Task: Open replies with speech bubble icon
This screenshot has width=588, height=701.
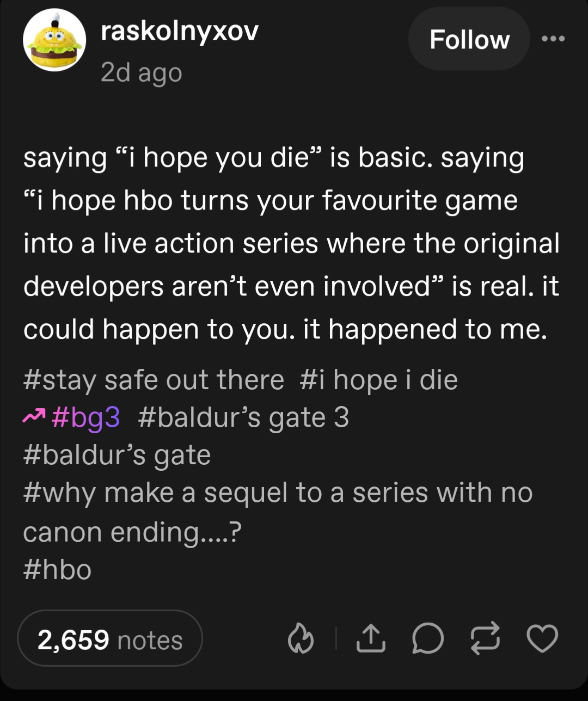Action: coord(428,638)
